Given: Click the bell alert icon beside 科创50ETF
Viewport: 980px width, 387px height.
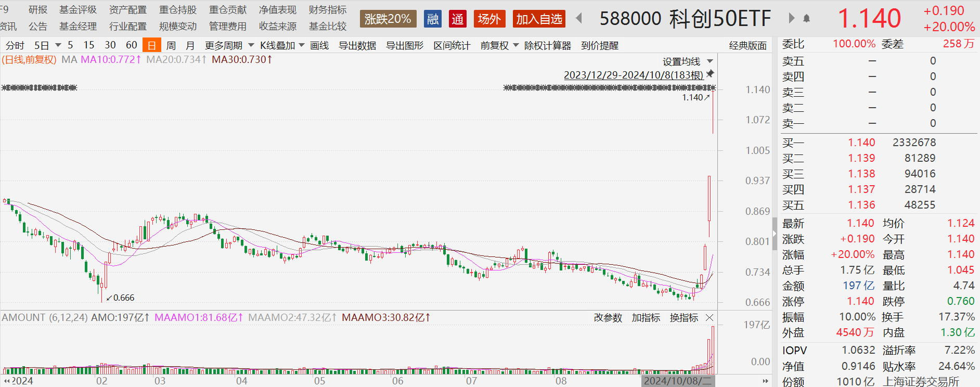Looking at the screenshot, I should pyautogui.click(x=806, y=19).
